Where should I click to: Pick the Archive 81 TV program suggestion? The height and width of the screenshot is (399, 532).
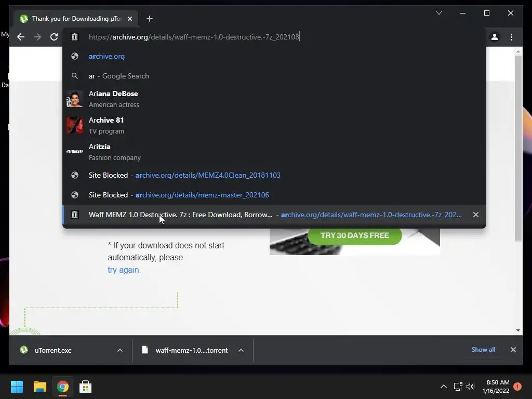(274, 126)
